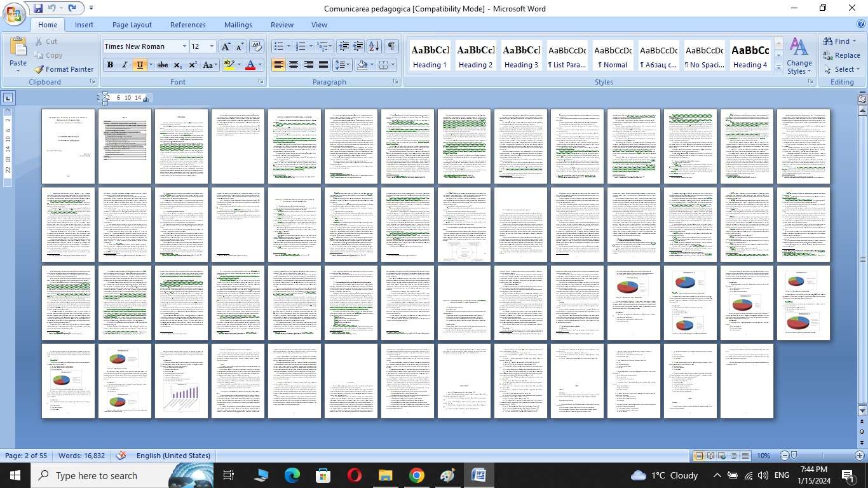The image size is (868, 488).
Task: Click the Clear Formatting icon
Action: tap(256, 46)
